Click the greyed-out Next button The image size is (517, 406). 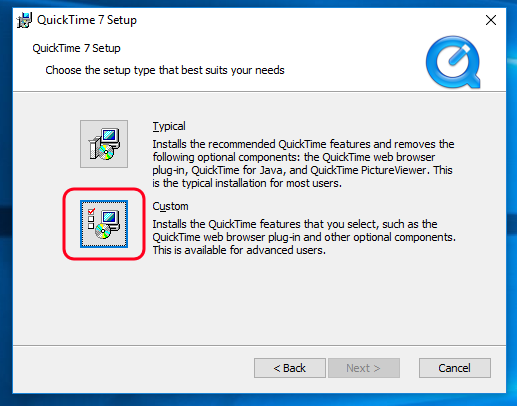(364, 368)
